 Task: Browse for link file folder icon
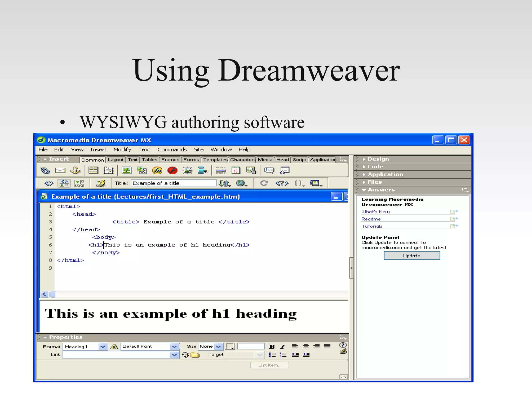pyautogui.click(x=195, y=355)
